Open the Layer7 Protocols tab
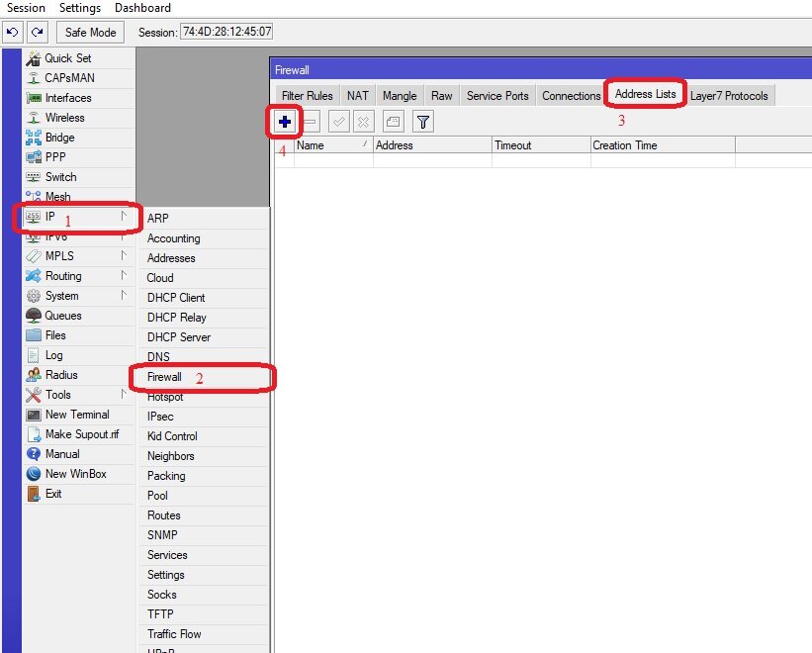Viewport: 812px width, 653px height. [x=729, y=96]
